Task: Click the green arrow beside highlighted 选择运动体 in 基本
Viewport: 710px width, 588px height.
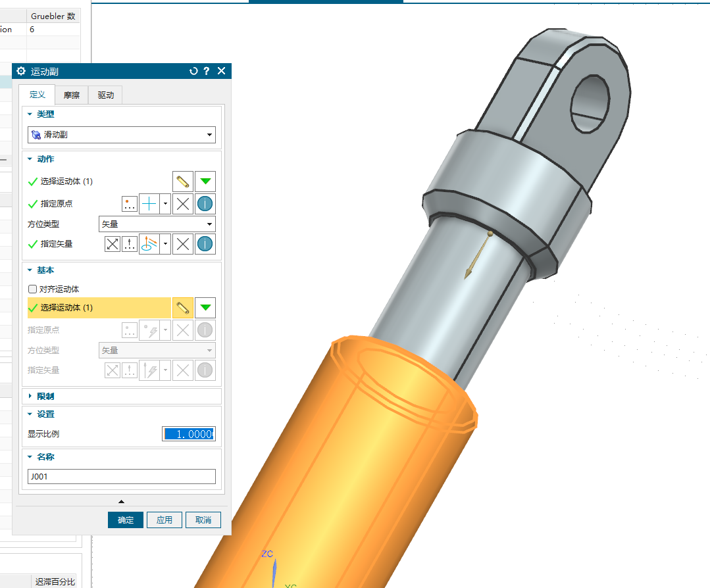Action: 205,307
